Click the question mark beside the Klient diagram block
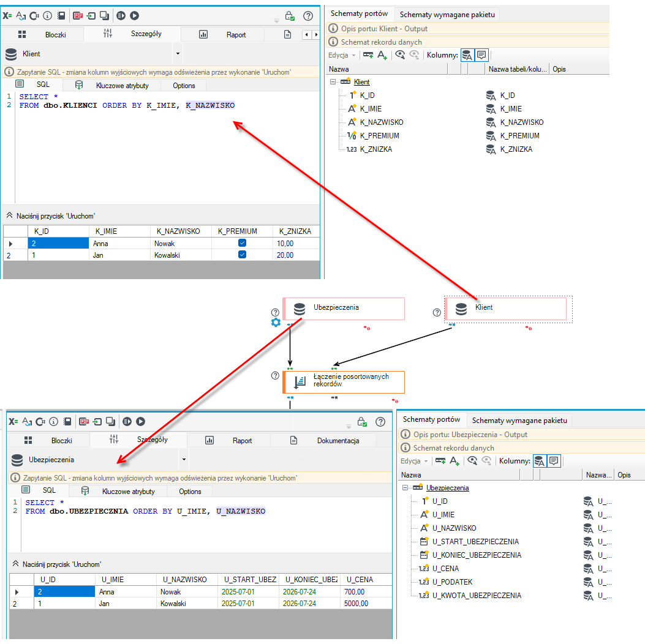 [437, 312]
